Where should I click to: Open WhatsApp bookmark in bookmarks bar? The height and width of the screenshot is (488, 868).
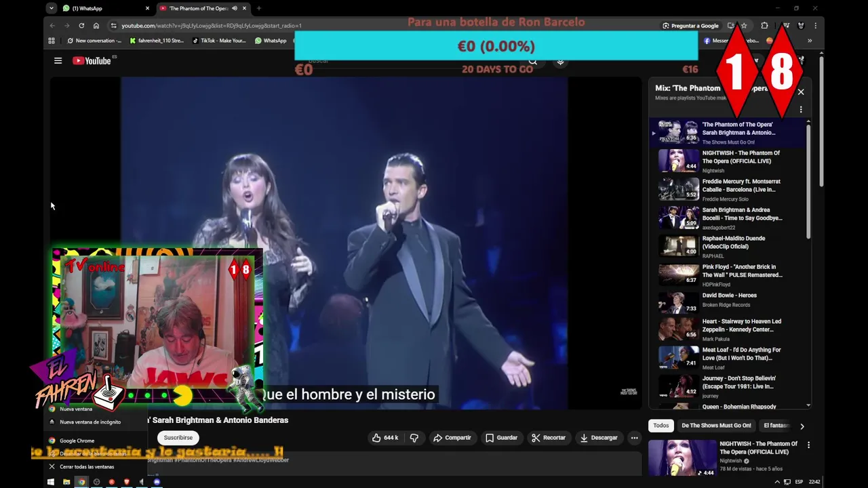(x=271, y=41)
